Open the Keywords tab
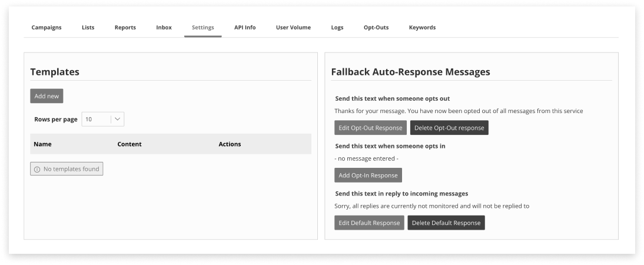The height and width of the screenshot is (265, 644). click(x=422, y=28)
